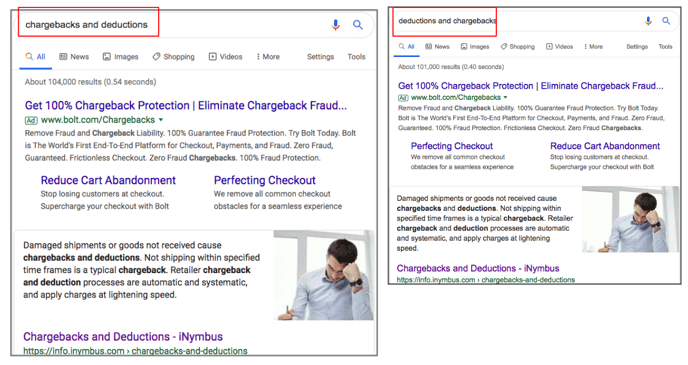Click right 'Stop losing customers at checkout' text

pyautogui.click(x=599, y=157)
